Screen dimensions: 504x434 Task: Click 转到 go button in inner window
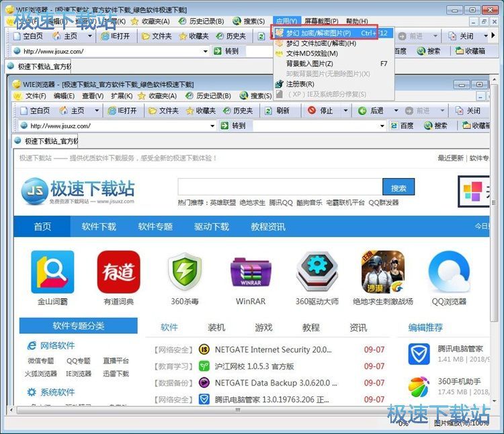[233, 126]
